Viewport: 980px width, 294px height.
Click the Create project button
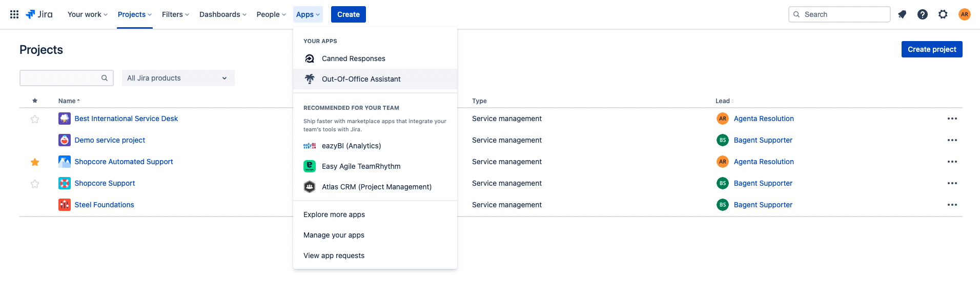tap(932, 49)
